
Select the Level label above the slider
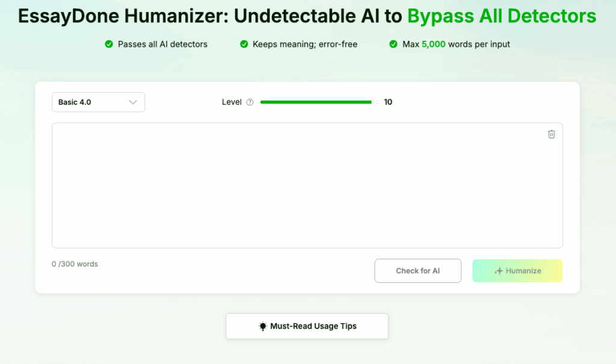click(230, 102)
